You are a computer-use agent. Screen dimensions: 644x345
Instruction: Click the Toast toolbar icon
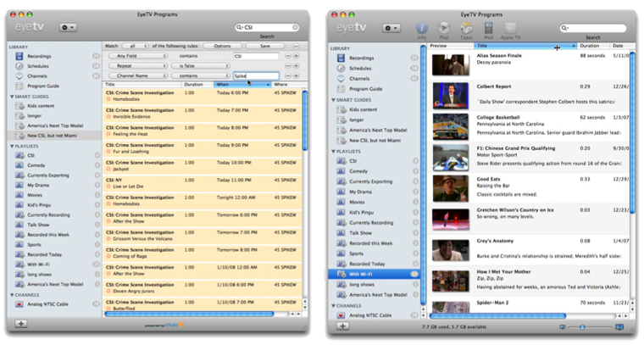point(466,29)
